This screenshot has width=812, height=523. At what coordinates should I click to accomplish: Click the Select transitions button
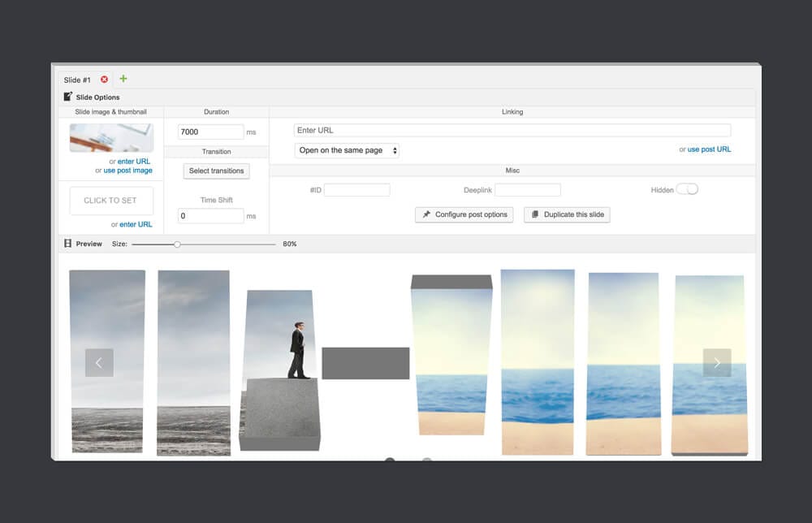216,171
